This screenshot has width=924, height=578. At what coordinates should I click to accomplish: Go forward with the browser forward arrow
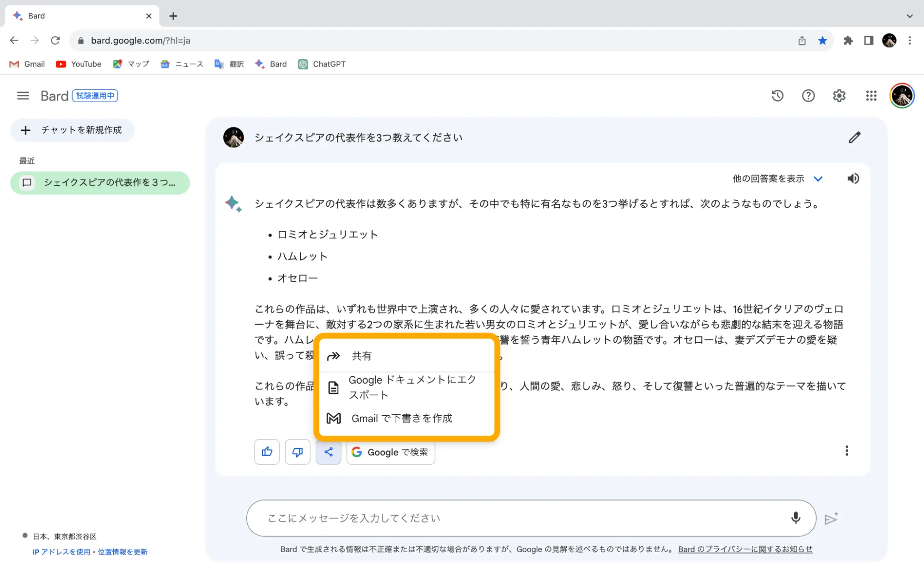point(35,41)
